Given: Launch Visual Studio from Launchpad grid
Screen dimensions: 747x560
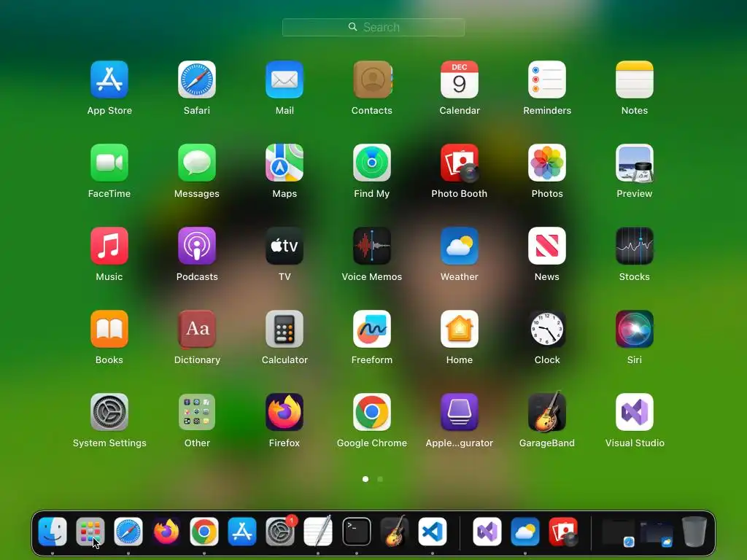Looking at the screenshot, I should pyautogui.click(x=635, y=412).
